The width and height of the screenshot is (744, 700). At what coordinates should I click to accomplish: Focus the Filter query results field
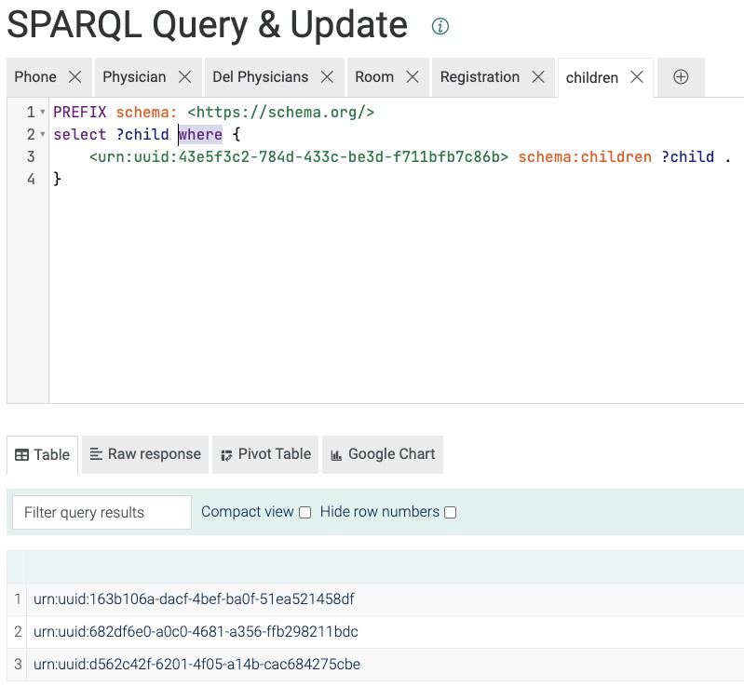coord(102,513)
